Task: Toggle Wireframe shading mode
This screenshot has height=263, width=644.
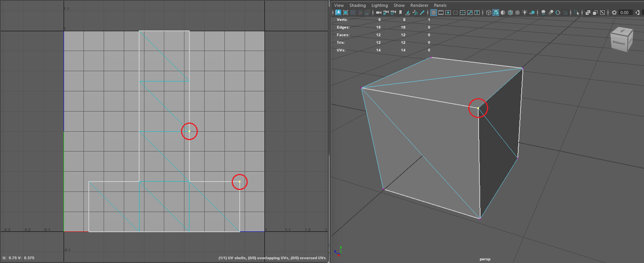Action: pos(489,13)
